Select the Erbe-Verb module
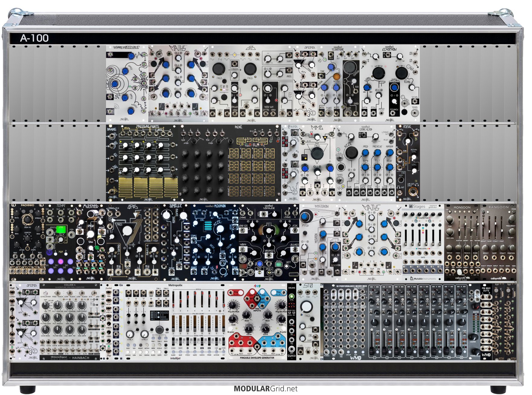The width and height of the screenshot is (532, 395). click(x=366, y=163)
